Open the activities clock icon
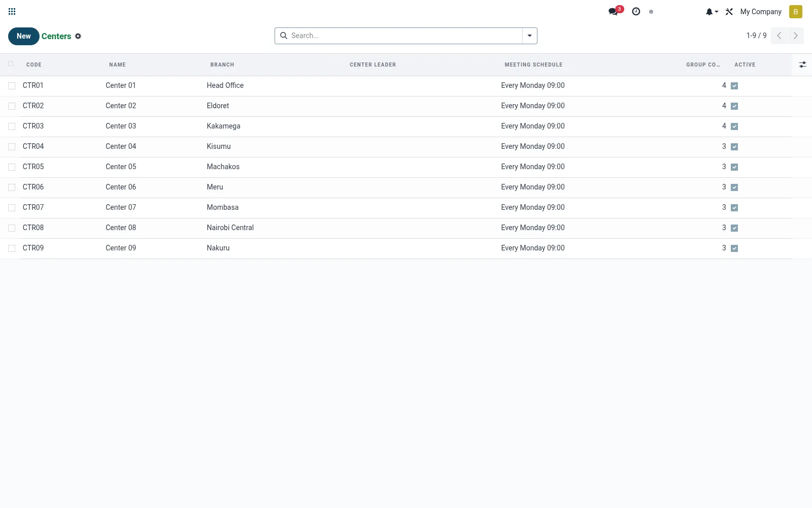Screen dimensions: 812x508 point(636,12)
